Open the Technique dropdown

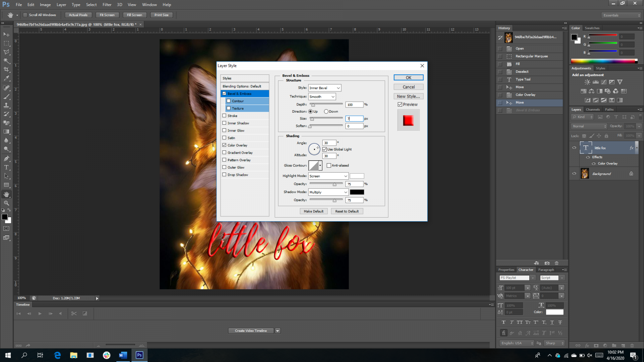[x=322, y=97]
